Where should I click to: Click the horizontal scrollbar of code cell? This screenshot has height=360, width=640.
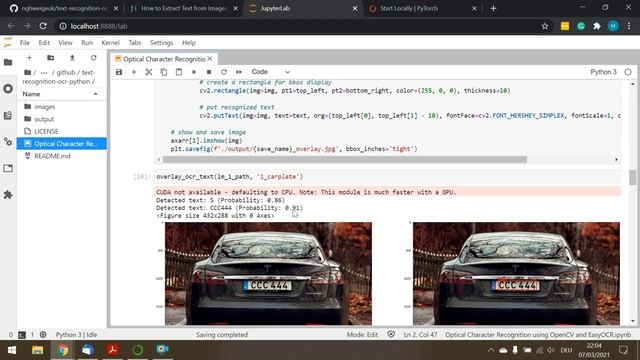click(x=345, y=160)
